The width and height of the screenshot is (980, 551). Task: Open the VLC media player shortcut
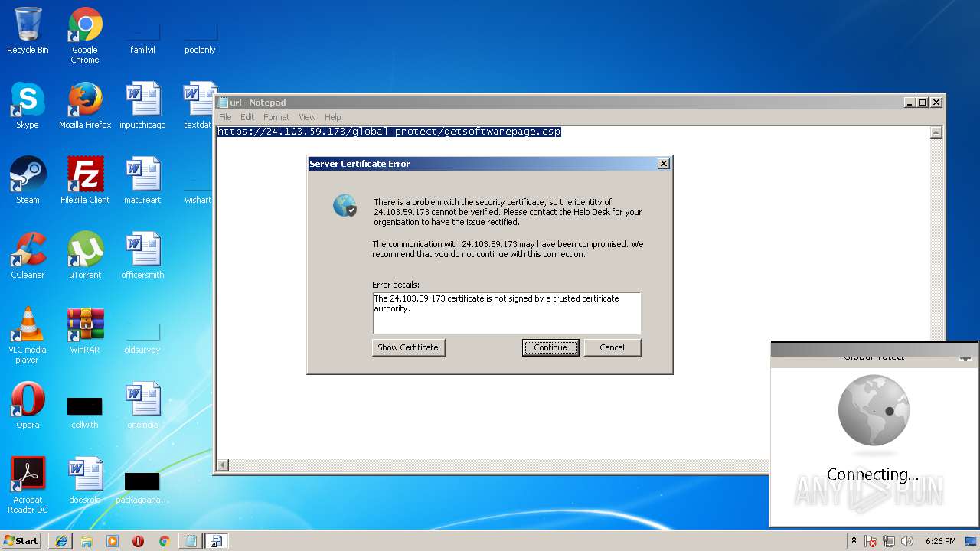(x=28, y=335)
